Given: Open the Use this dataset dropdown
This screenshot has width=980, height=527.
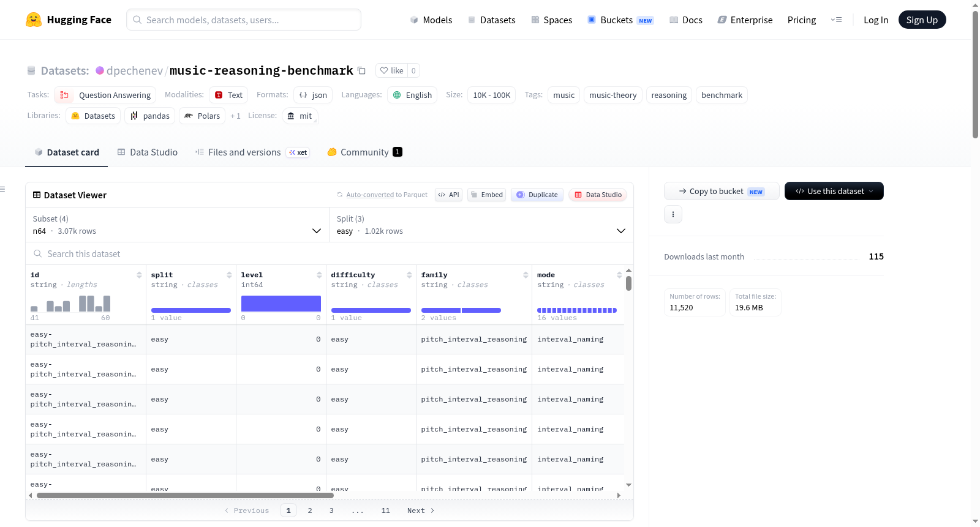Looking at the screenshot, I should click(834, 191).
